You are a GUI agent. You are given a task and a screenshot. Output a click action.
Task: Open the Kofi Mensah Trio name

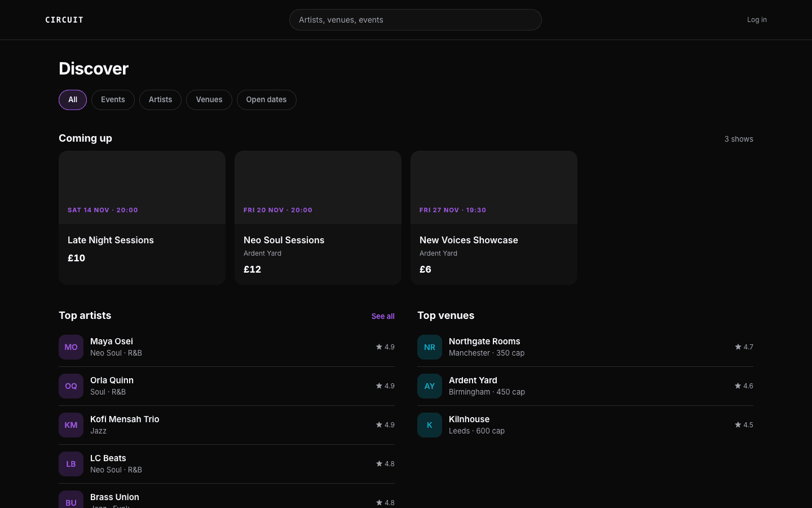click(125, 419)
